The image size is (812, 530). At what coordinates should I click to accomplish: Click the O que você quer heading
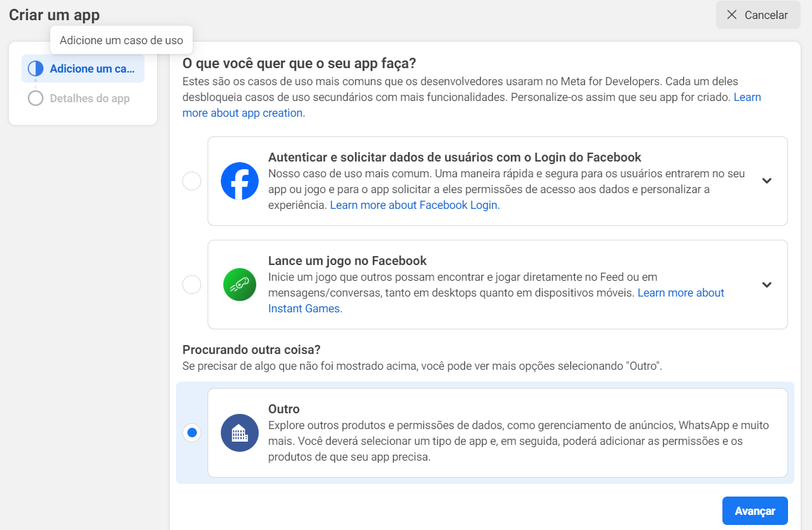coord(299,63)
